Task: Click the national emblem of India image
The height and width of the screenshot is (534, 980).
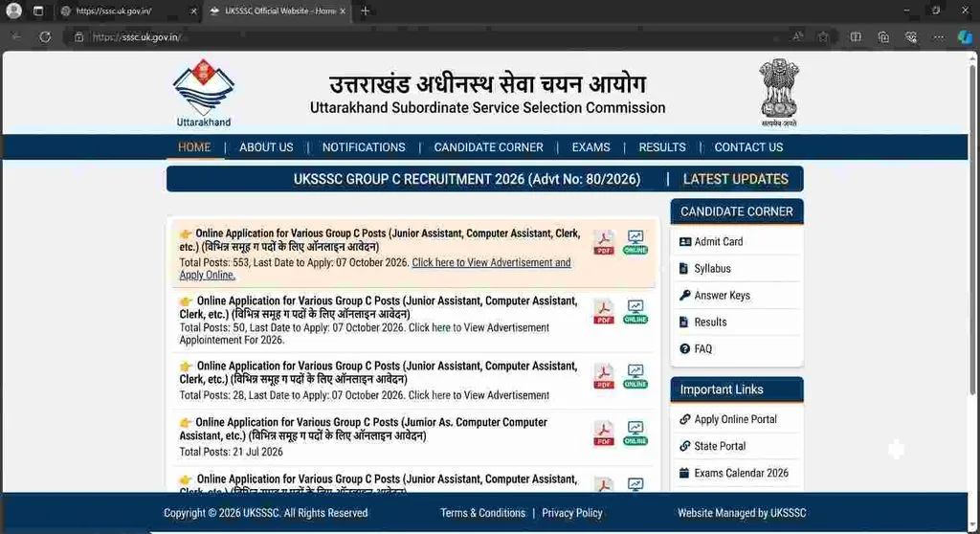Action: point(779,93)
